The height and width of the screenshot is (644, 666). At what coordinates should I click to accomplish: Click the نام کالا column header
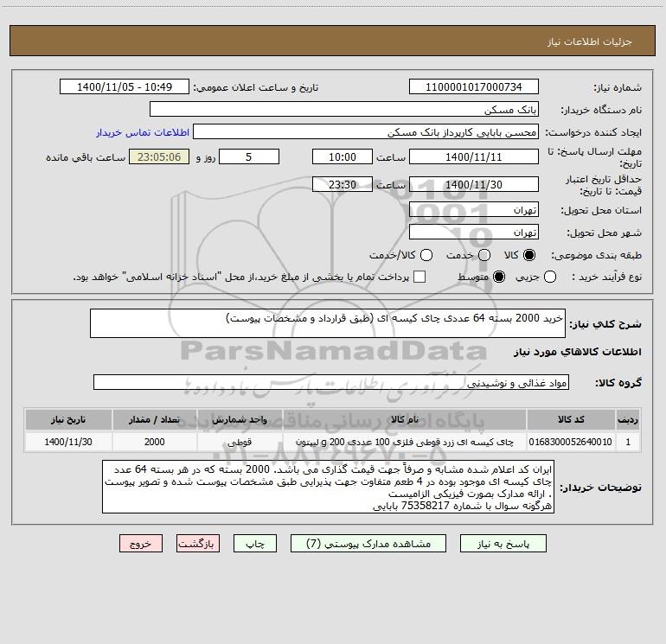click(x=405, y=419)
